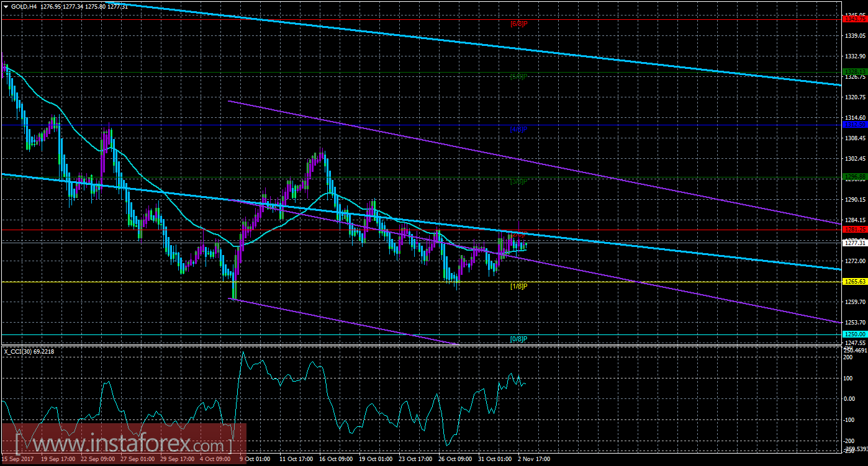Click the 4 Oct 09:00 time label
Image resolution: width=868 pixels, height=466 pixels.
point(214,460)
